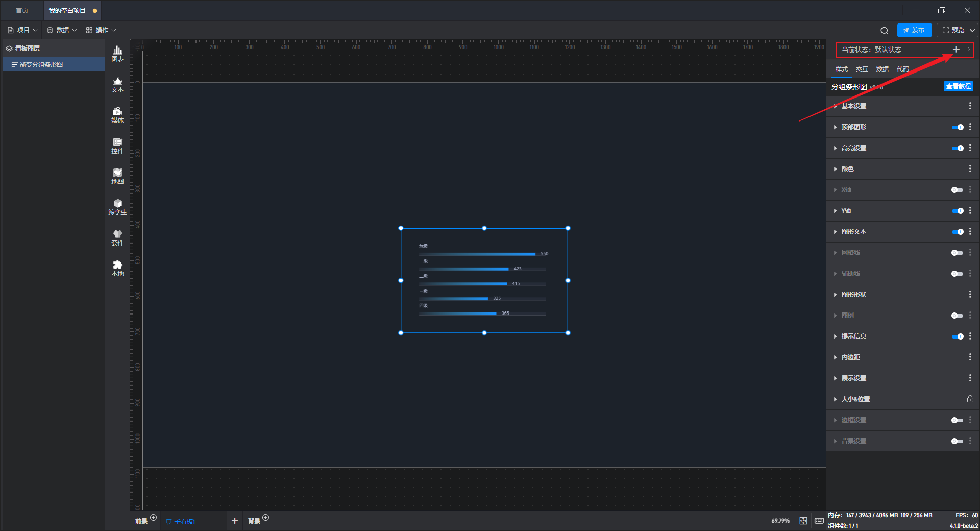
Task: Click the 69.79% zoom value
Action: tap(780, 521)
